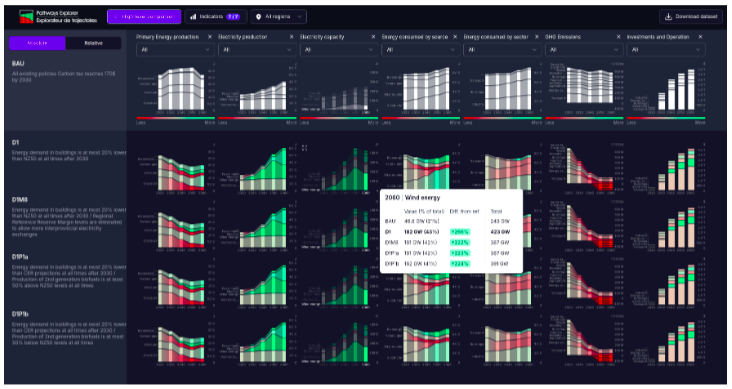Click the BAU GHG Emissions chart
Screen dimensions: 732x389
coord(584,89)
